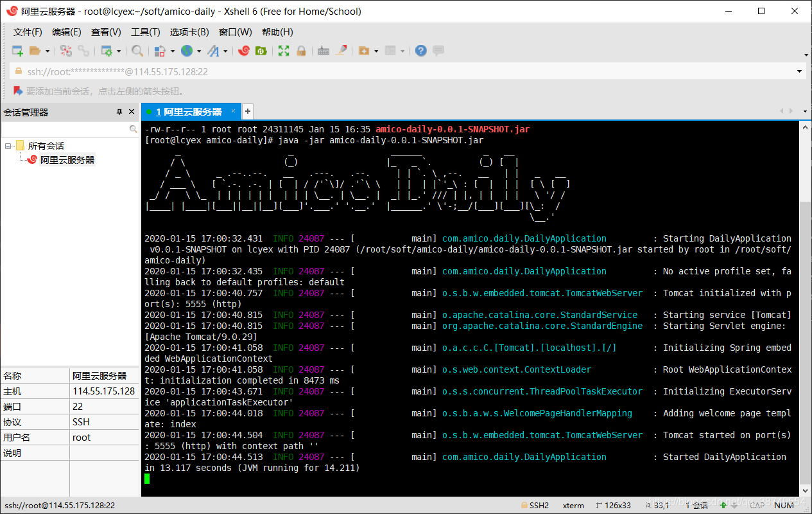Click the speech bubble feedback icon
The width and height of the screenshot is (812, 514).
(438, 51)
